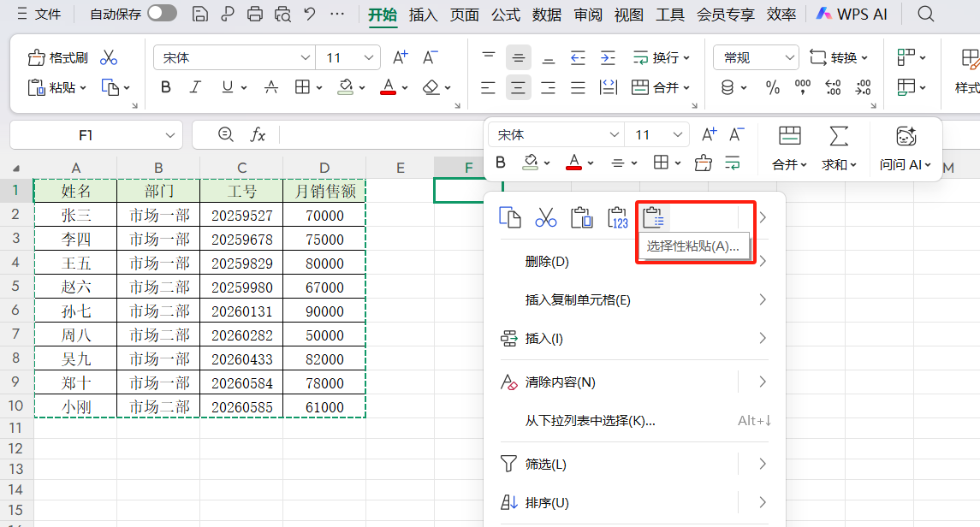
Task: Click the Print icon in the title bar
Action: [254, 14]
